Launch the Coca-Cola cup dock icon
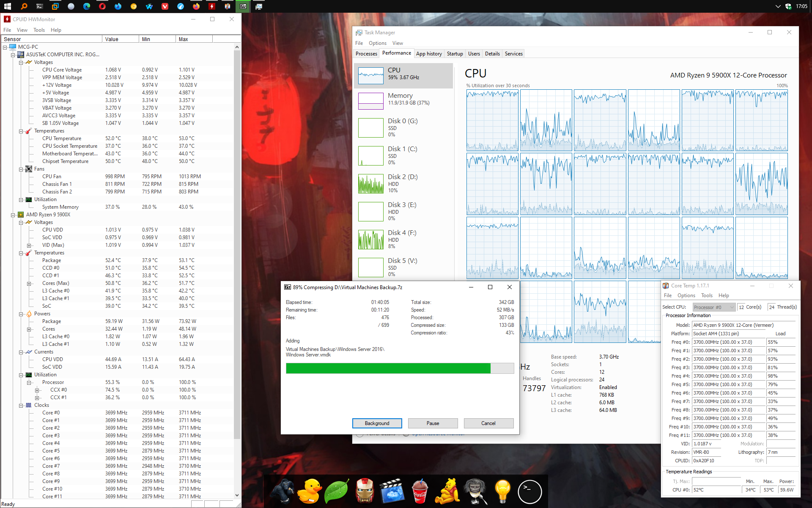 (420, 491)
